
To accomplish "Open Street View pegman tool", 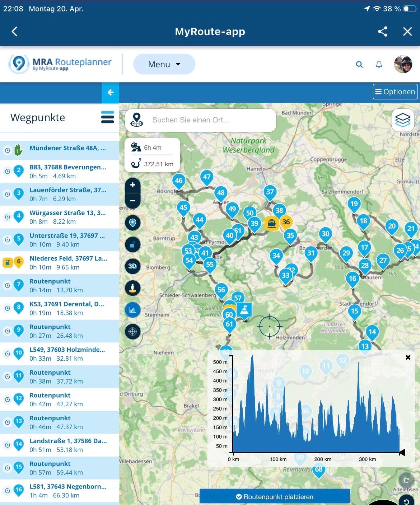I will click(132, 288).
